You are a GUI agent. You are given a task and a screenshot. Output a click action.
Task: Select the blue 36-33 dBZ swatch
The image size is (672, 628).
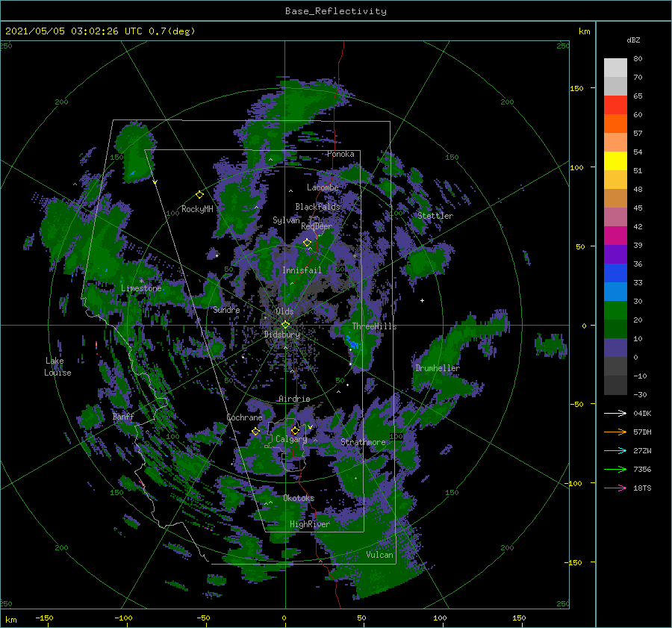click(615, 273)
